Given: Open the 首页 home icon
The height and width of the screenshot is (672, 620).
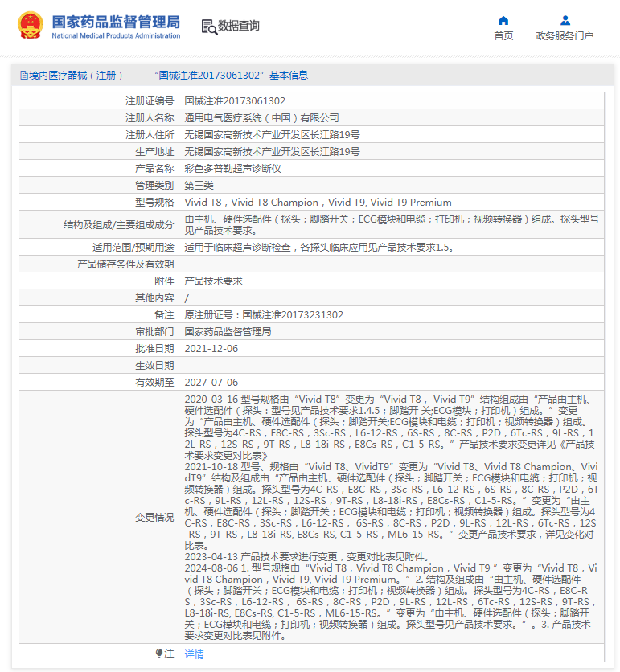Looking at the screenshot, I should coord(503,20).
